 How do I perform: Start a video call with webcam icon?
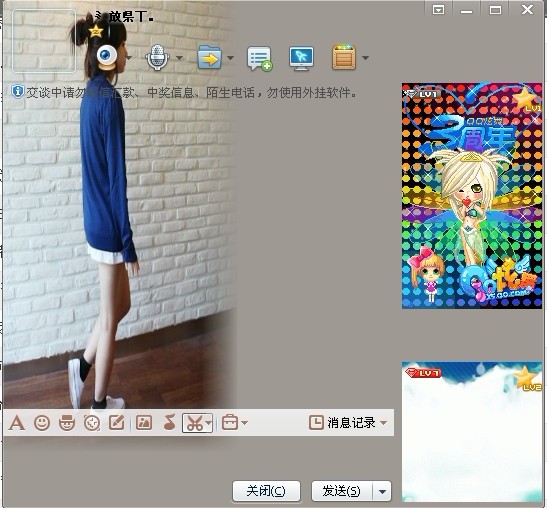107,57
